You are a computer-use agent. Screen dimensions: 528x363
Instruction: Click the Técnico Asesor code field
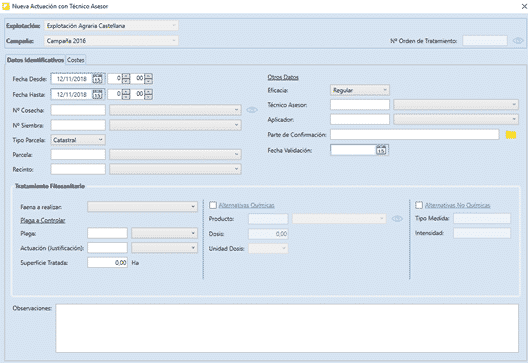click(x=360, y=105)
